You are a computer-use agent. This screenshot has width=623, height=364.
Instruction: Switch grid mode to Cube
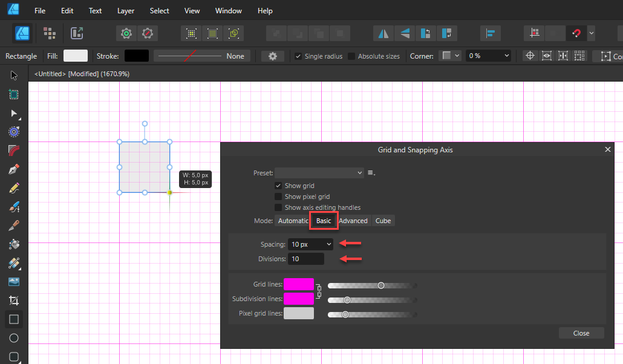pos(383,221)
